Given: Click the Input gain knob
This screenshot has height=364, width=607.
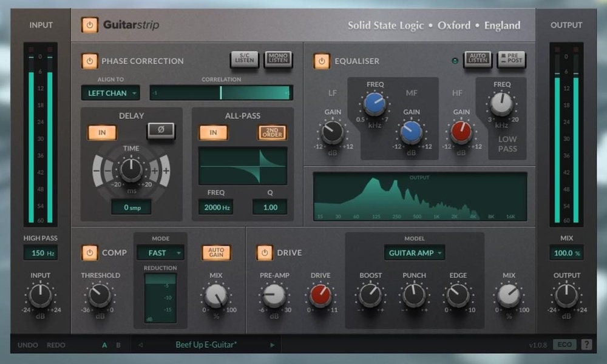Looking at the screenshot, I should [40, 295].
